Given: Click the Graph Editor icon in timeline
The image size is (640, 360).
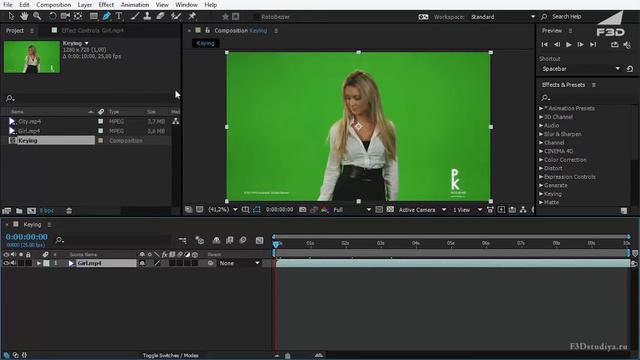Looking at the screenshot, I should [x=260, y=240].
